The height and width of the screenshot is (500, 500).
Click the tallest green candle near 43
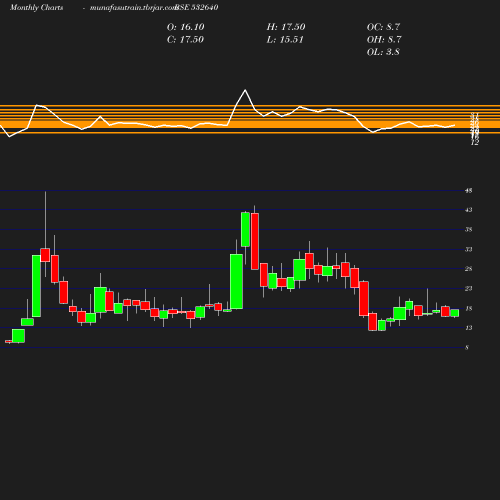[245, 229]
